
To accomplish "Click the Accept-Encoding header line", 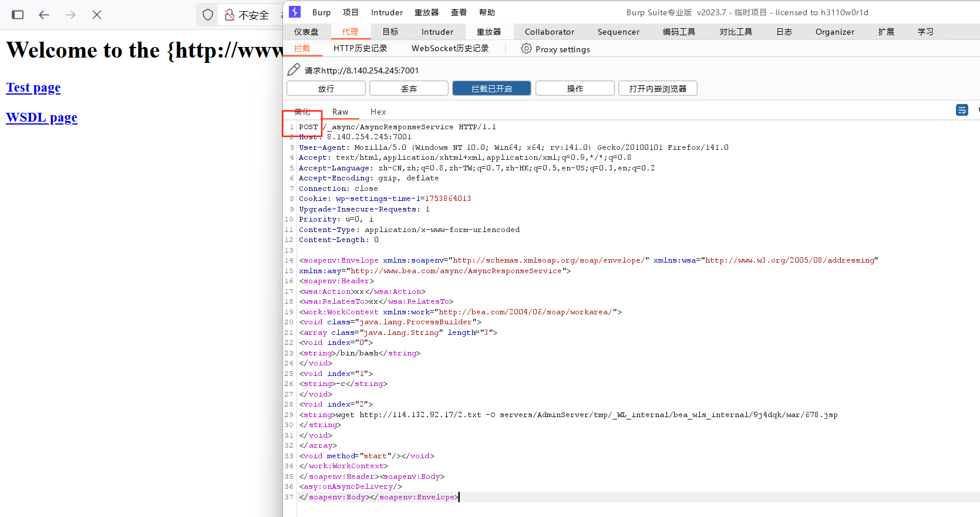I will pyautogui.click(x=369, y=178).
